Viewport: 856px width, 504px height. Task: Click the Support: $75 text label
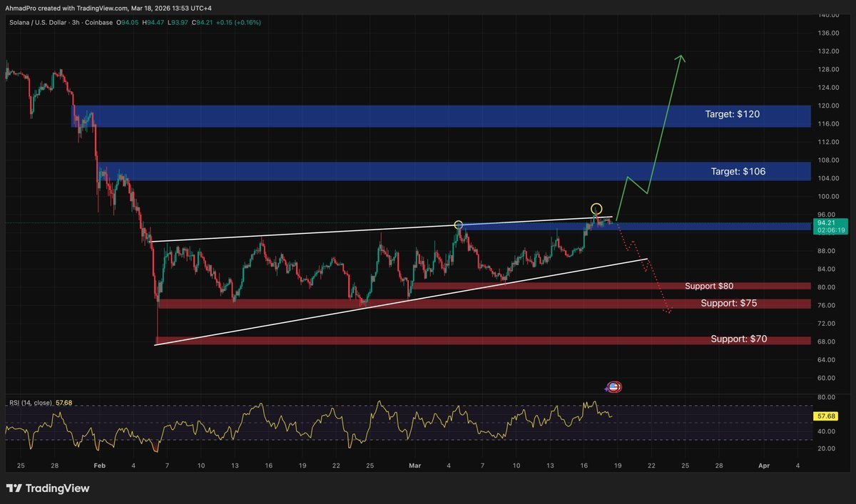coord(728,303)
